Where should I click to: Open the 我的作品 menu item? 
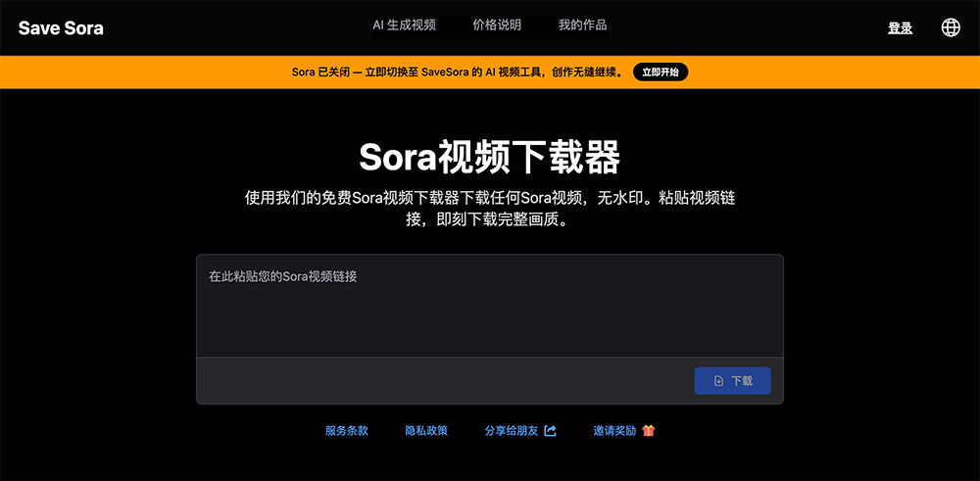click(582, 25)
